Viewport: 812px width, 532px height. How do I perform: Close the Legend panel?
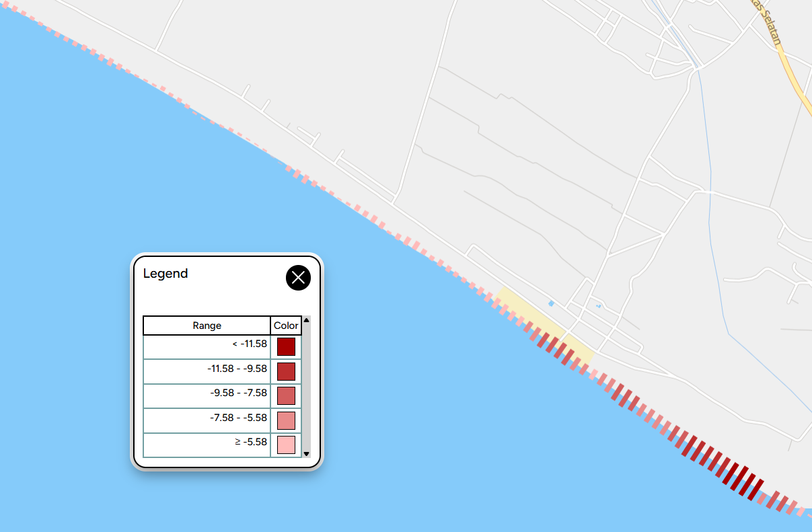pos(298,278)
